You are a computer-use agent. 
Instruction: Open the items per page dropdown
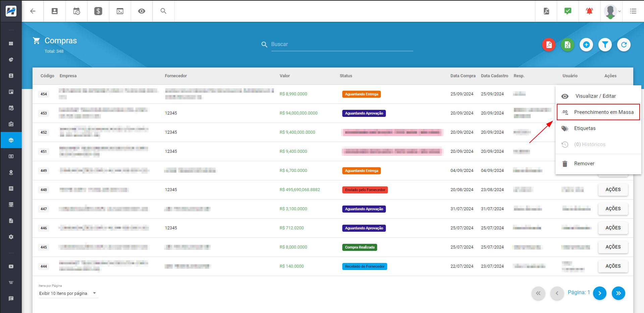[68, 294]
